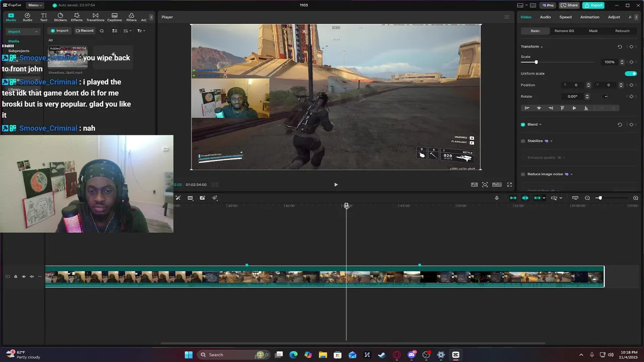The height and width of the screenshot is (362, 644).
Task: Reset the Blend settings
Action: click(620, 125)
